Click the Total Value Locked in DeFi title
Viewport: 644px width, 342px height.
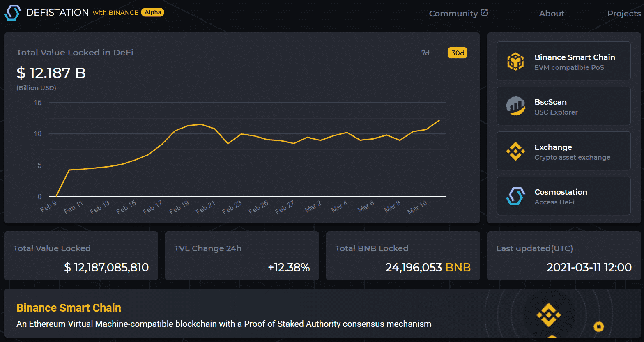(75, 53)
